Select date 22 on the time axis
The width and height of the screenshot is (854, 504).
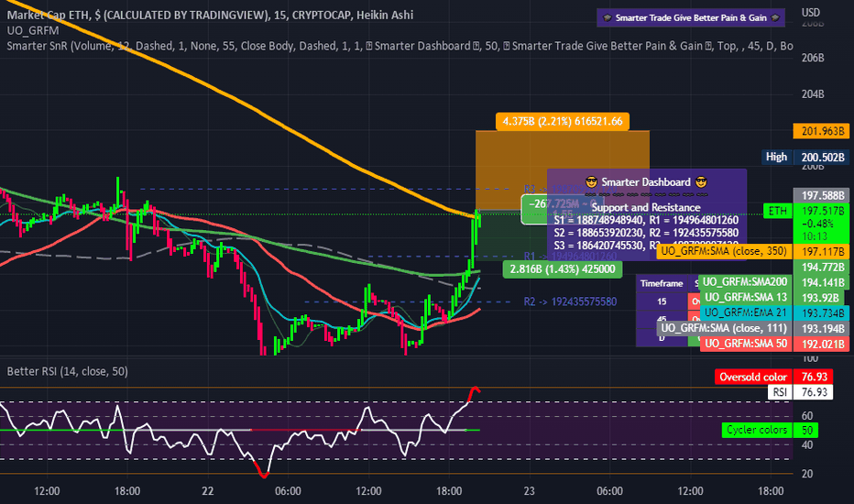point(207,491)
